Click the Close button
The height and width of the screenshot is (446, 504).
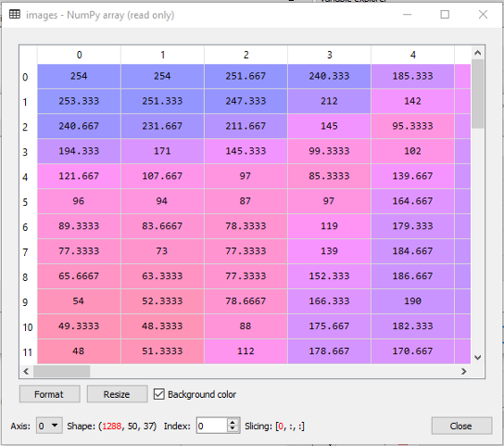coord(461,426)
